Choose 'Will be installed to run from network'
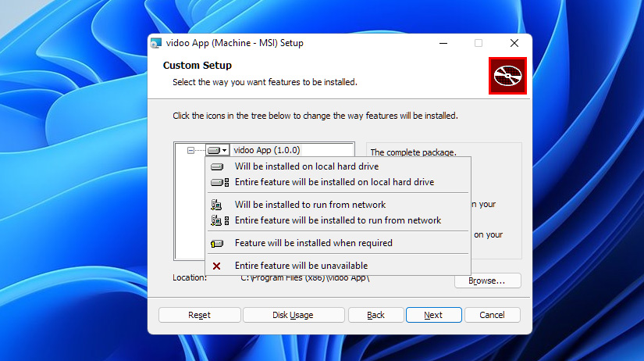644x361 pixels. pos(338,205)
